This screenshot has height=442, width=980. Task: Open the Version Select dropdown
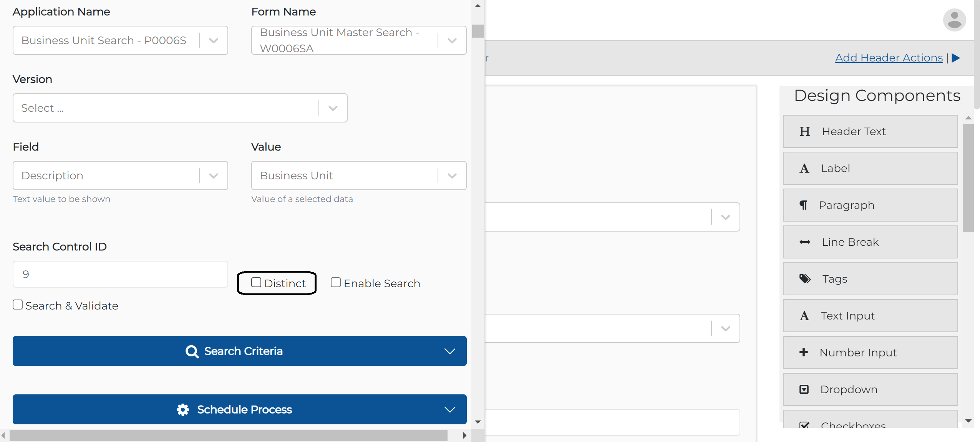pos(332,108)
